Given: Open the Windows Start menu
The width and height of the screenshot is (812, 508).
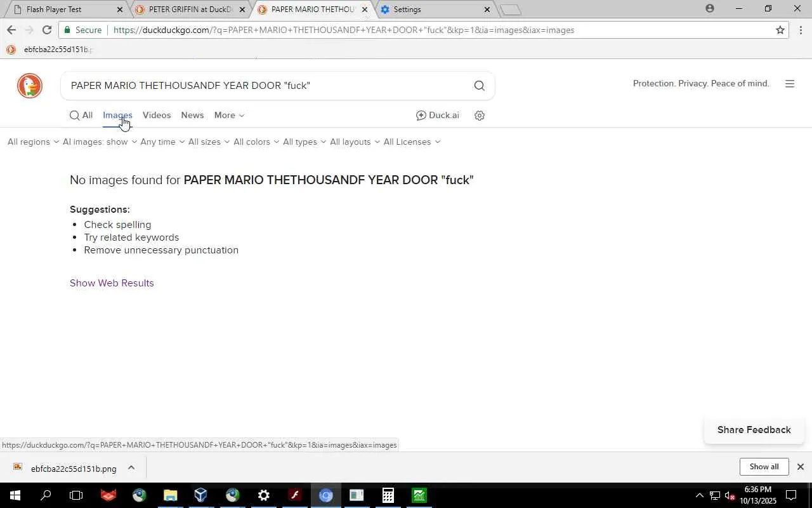Looking at the screenshot, I should pyautogui.click(x=15, y=495).
